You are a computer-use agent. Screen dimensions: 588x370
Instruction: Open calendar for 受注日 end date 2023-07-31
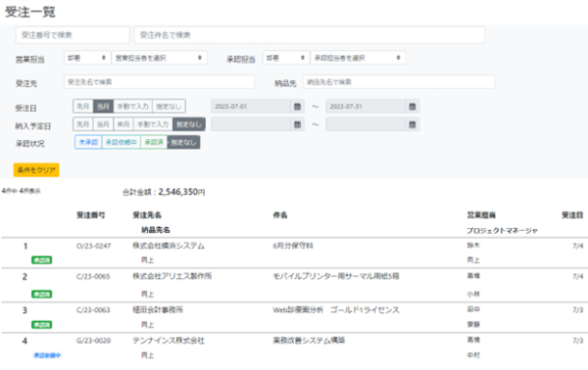[413, 107]
